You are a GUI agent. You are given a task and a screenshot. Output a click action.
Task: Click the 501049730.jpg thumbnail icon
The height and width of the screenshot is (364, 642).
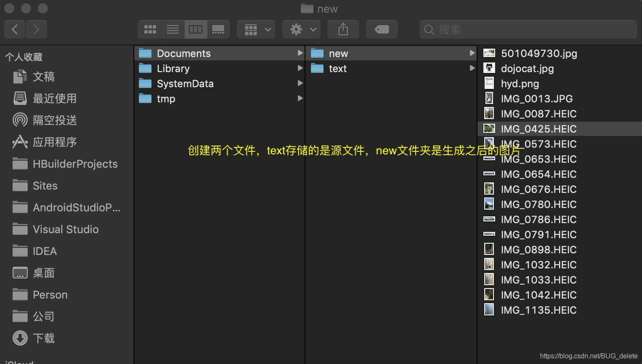pos(489,53)
